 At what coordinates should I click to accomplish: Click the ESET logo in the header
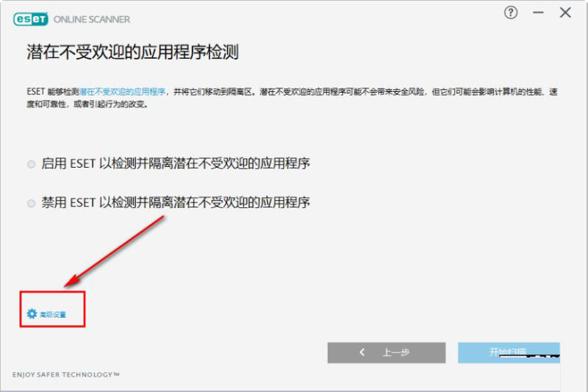30,19
